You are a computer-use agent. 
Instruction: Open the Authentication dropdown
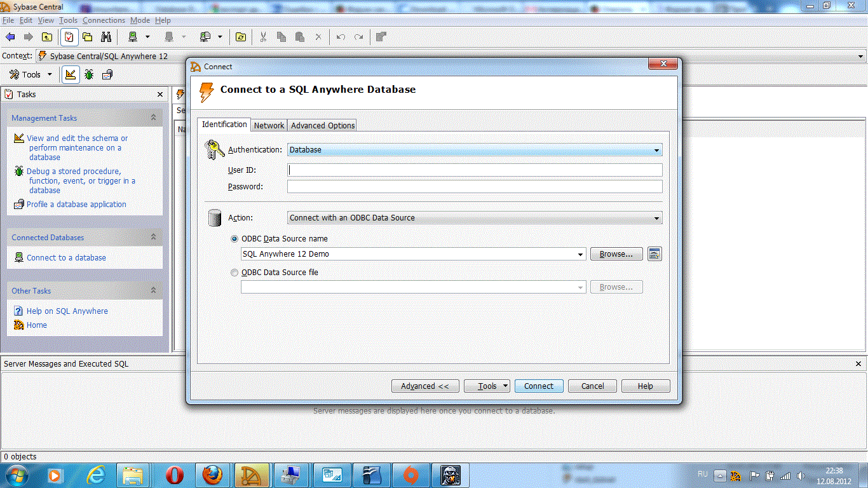tap(475, 150)
